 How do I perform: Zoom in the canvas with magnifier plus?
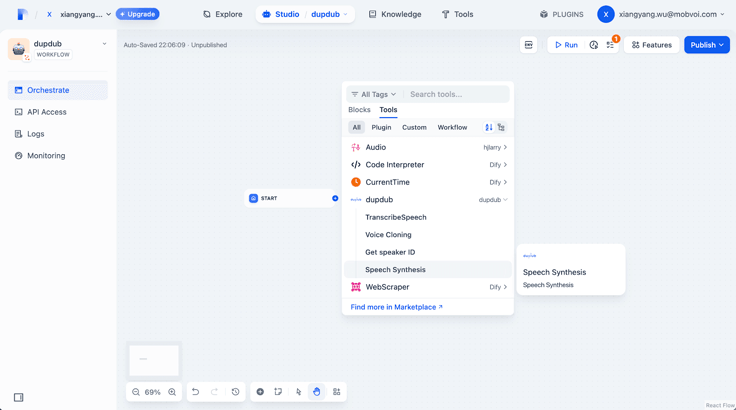pos(172,392)
